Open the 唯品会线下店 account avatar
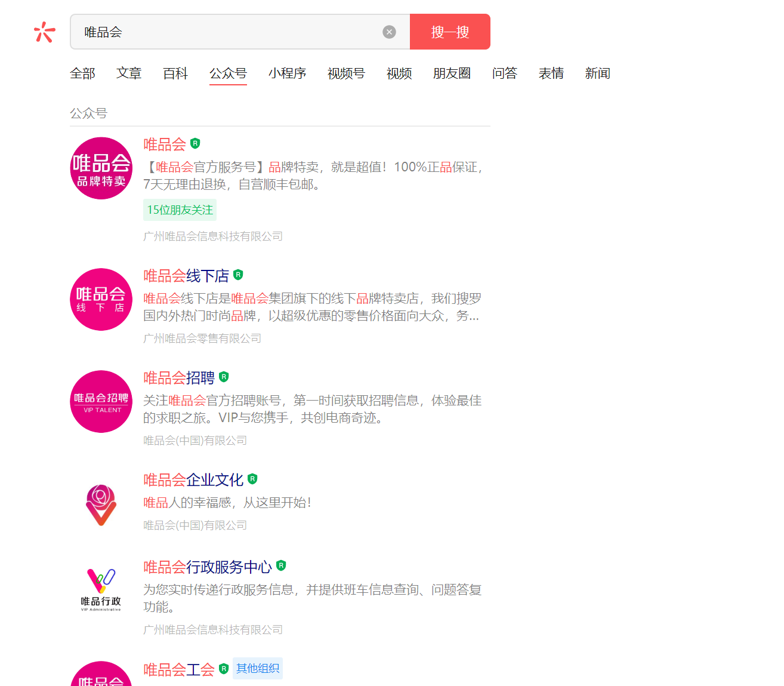784x686 pixels. click(101, 299)
